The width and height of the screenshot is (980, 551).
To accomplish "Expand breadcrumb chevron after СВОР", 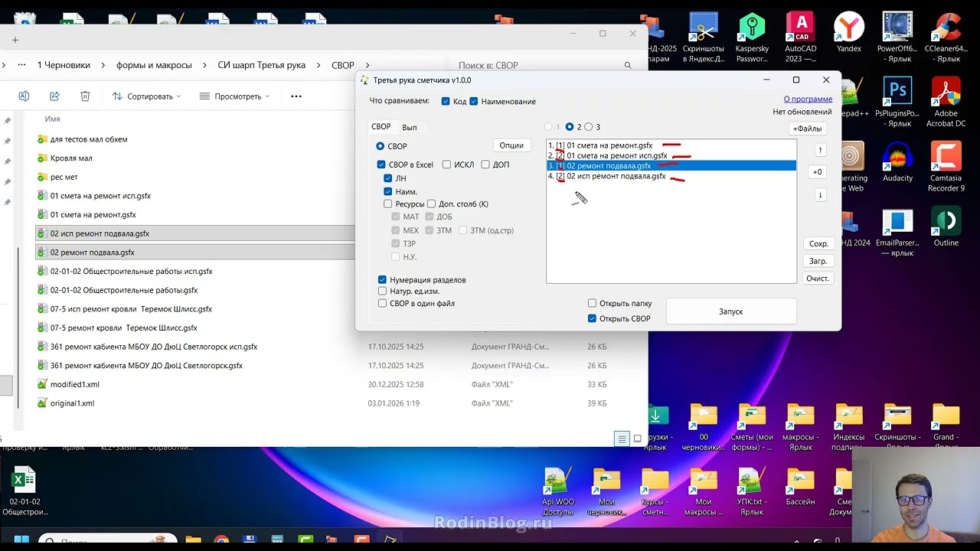I will click(368, 66).
